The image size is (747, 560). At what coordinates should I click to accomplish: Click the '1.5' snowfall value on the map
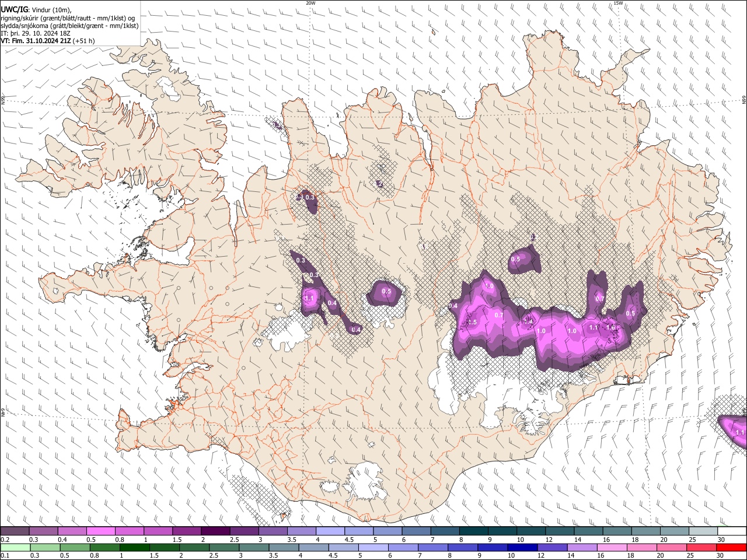473,322
